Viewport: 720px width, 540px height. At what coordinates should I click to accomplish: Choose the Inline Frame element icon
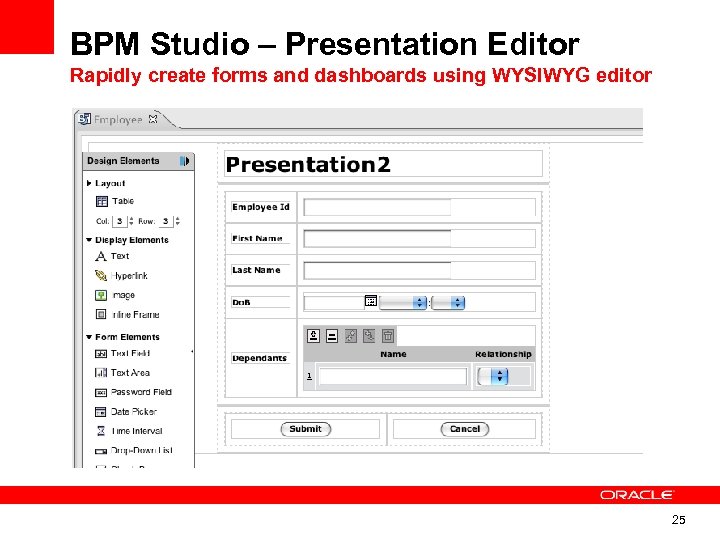pos(101,315)
